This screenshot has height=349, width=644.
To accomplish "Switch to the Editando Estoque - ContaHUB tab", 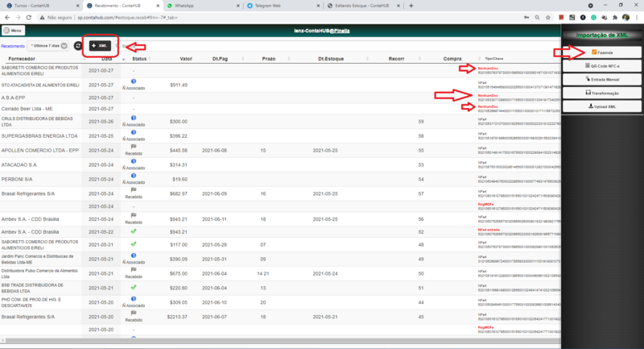I will 361,6.
